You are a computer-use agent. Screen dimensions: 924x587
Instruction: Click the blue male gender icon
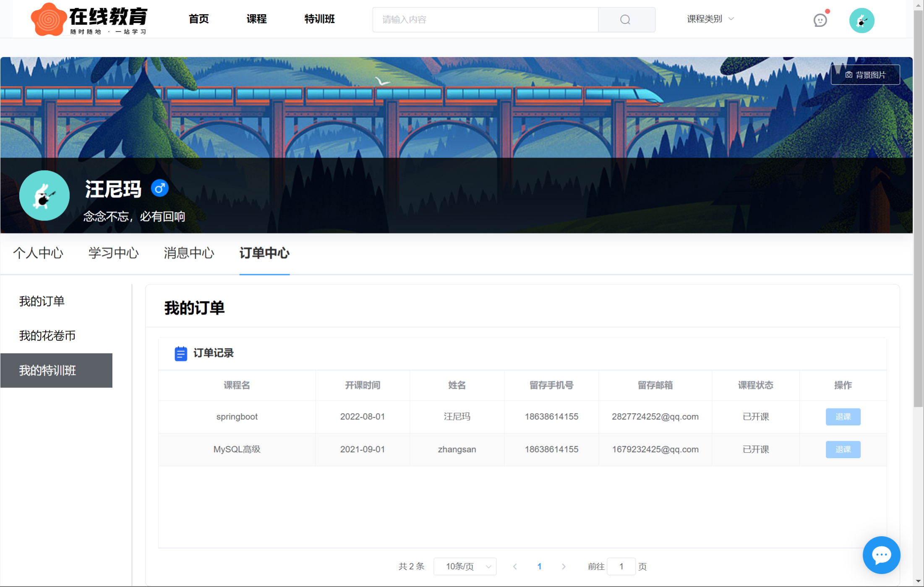159,189
